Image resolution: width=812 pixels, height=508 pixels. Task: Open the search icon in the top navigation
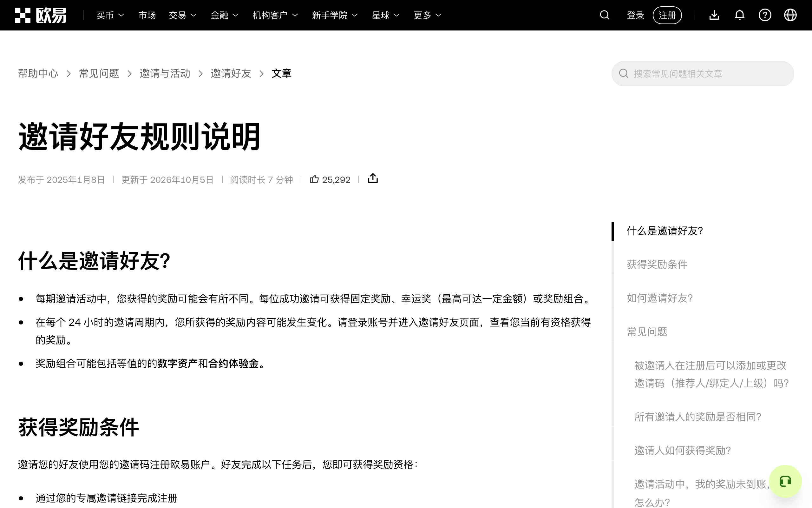click(604, 15)
